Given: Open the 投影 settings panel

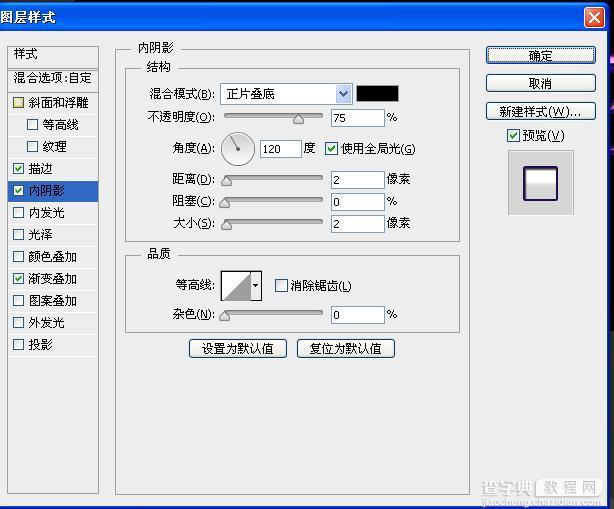Looking at the screenshot, I should pyautogui.click(x=40, y=345).
